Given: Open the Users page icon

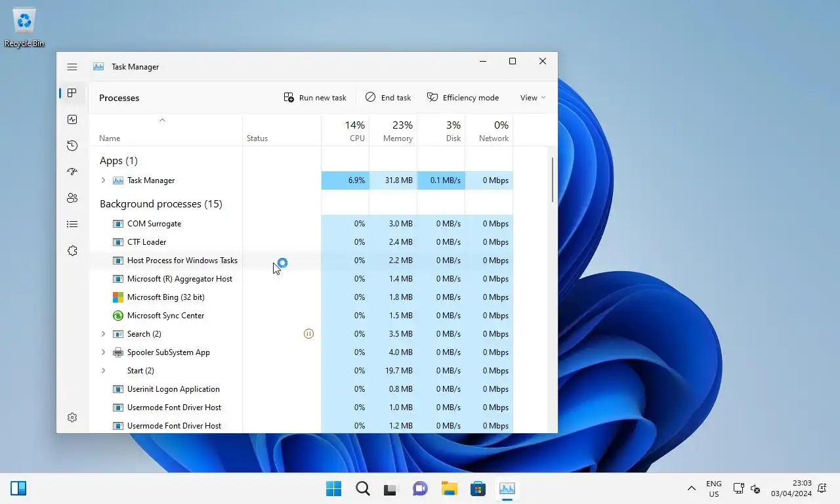Looking at the screenshot, I should click(x=72, y=198).
